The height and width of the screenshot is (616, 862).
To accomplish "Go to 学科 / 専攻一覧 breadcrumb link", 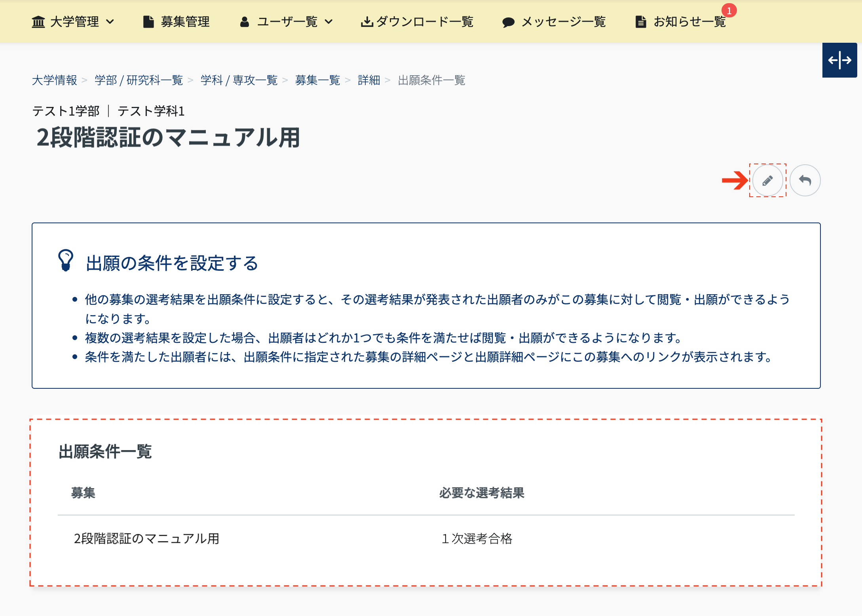I will click(239, 80).
